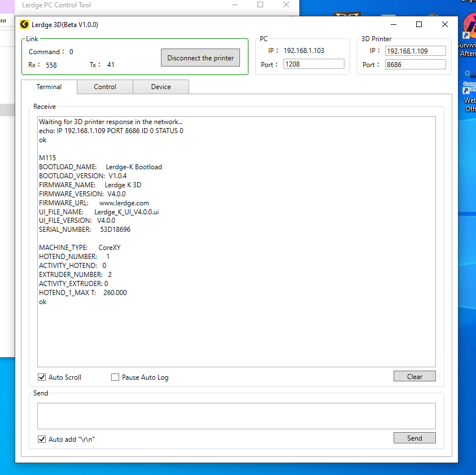Click the SERIAL_NUMBER: 53D18696 line
The width and height of the screenshot is (476, 475).
(85, 229)
